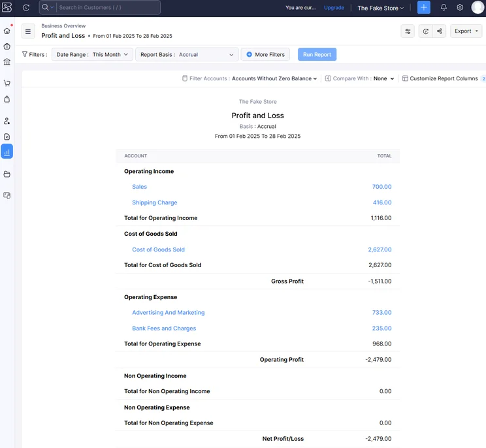This screenshot has width=486, height=448.
Task: Click the TOTAL column header
Action: pos(384,156)
